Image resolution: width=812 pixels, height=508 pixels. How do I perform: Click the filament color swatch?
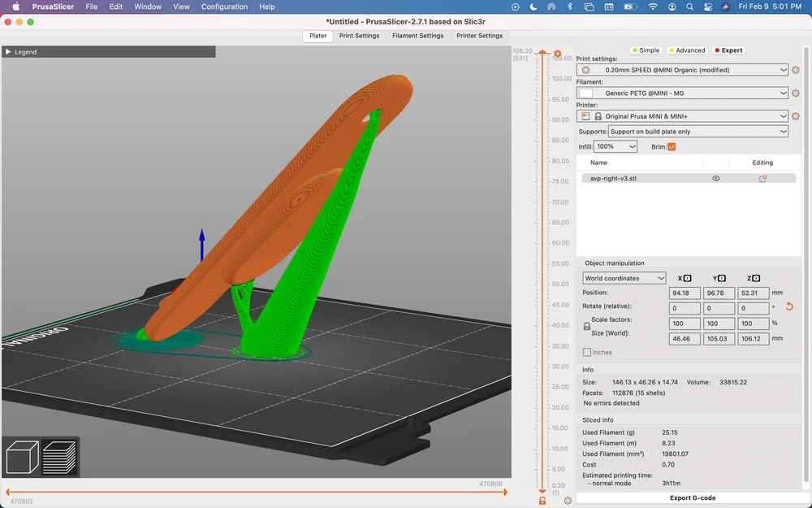585,93
